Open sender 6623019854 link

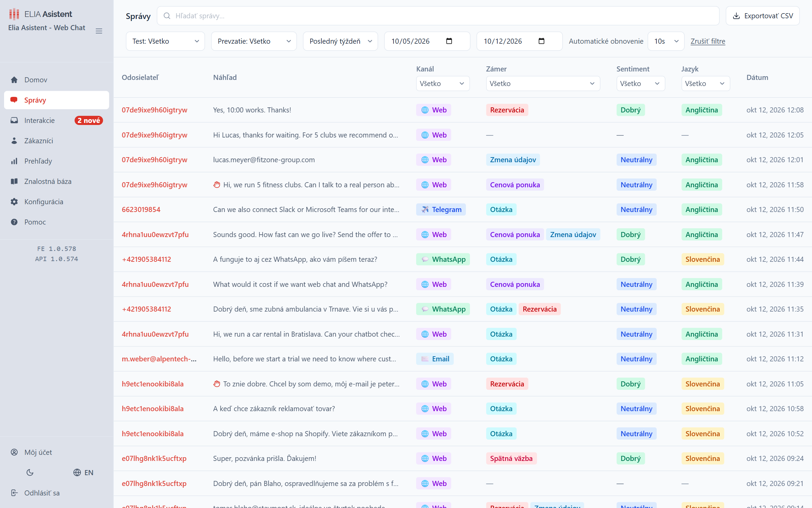(x=141, y=210)
